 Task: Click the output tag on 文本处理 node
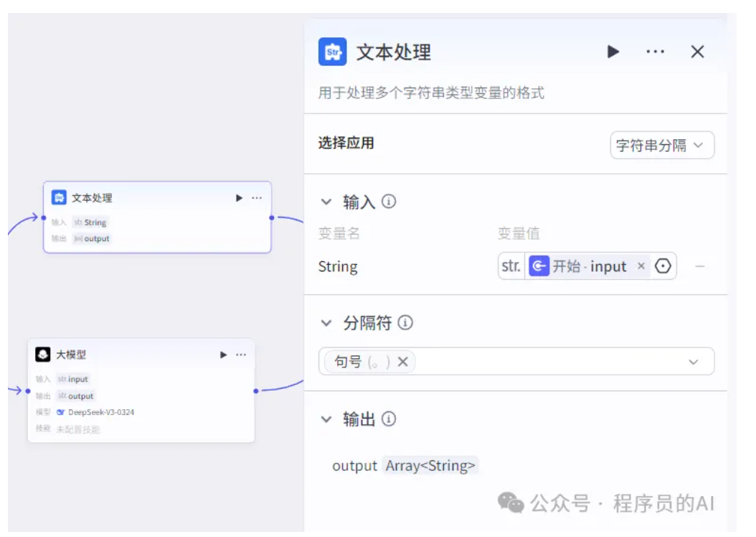tap(92, 238)
